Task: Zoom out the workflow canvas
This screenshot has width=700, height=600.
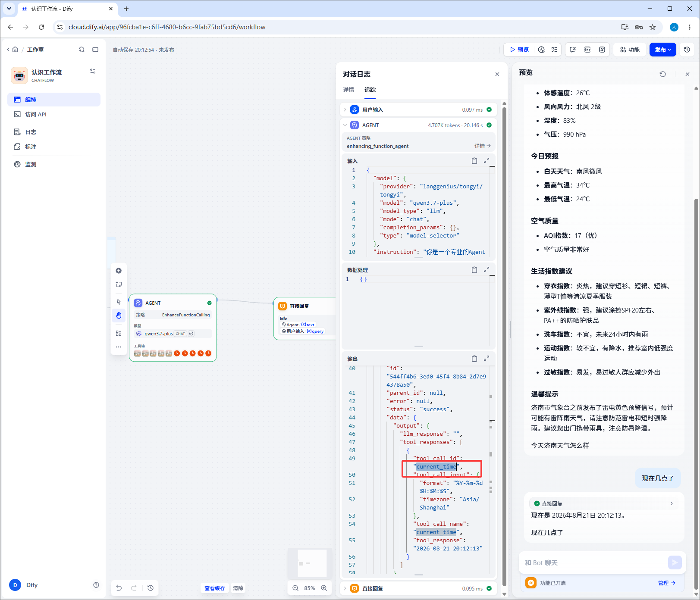Action: (295, 588)
